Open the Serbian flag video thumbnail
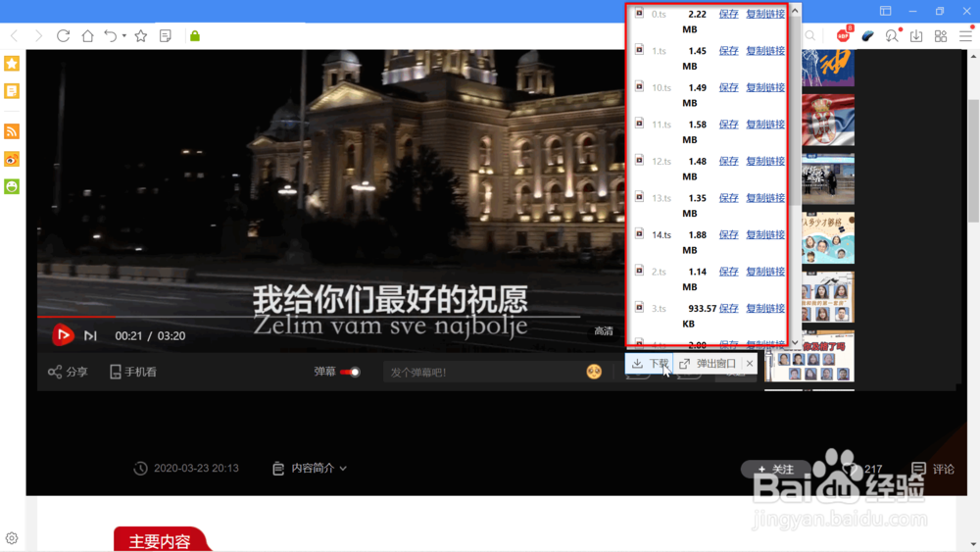 tap(828, 120)
